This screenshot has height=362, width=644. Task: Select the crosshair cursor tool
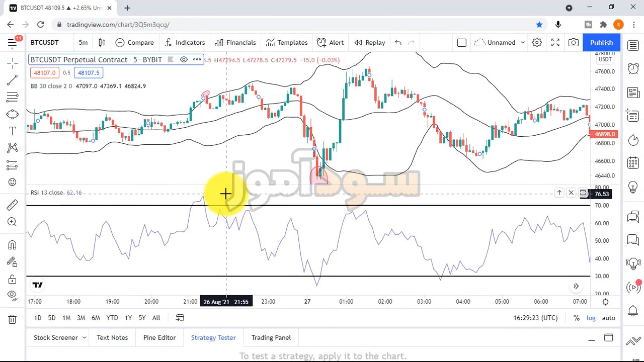(12, 63)
